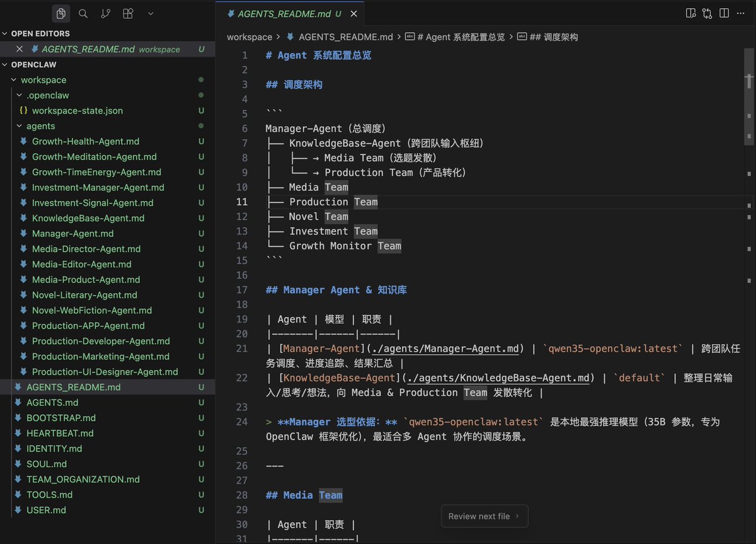Open Investment-Manager-Agent.md
Screen dimensions: 756x544
(x=98, y=187)
